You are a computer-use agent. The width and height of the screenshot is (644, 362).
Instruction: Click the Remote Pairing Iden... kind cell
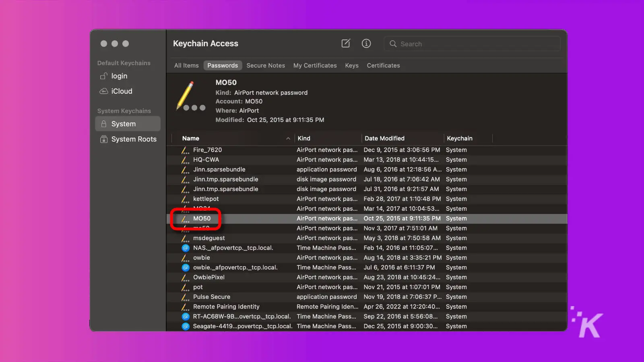click(327, 307)
